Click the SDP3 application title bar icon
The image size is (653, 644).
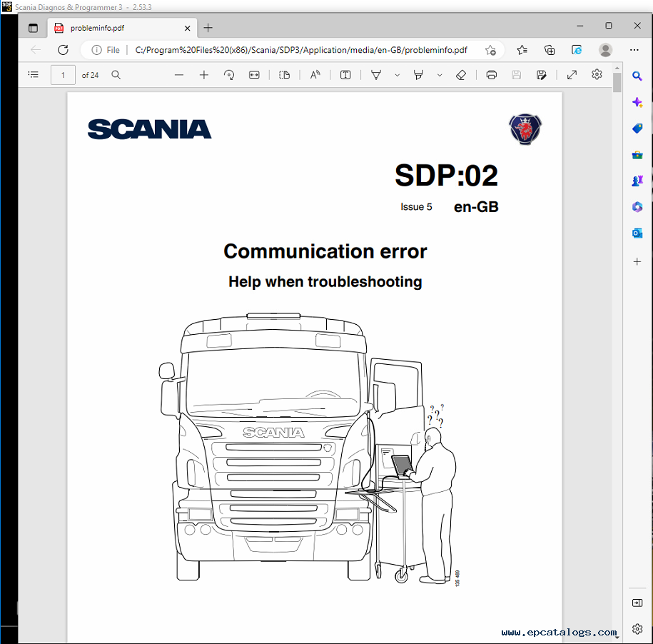[6, 7]
